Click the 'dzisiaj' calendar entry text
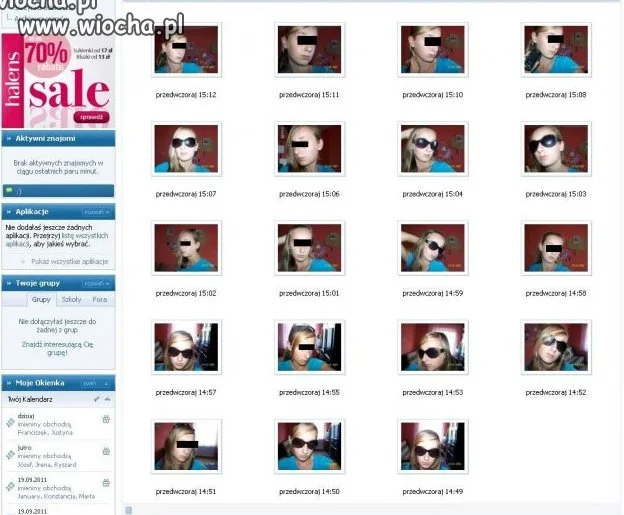 click(x=26, y=416)
